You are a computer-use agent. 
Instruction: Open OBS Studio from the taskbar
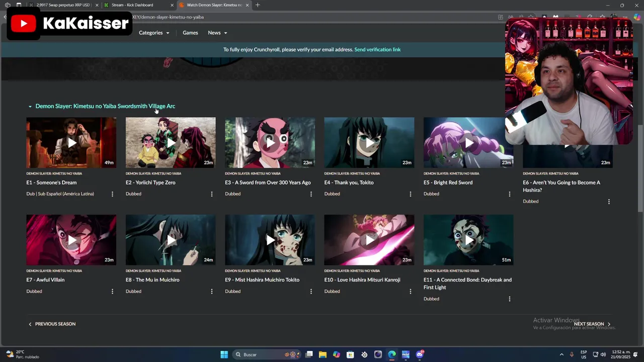click(378, 354)
